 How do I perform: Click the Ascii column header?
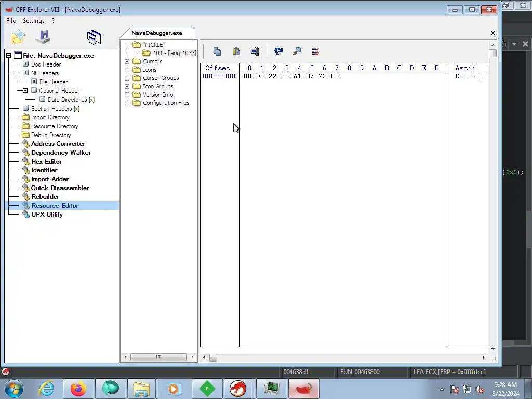pos(465,68)
